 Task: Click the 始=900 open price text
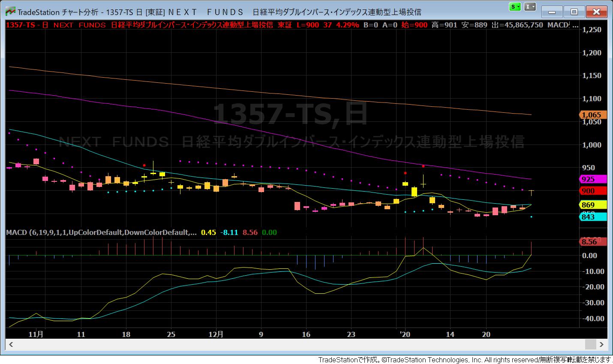click(415, 25)
